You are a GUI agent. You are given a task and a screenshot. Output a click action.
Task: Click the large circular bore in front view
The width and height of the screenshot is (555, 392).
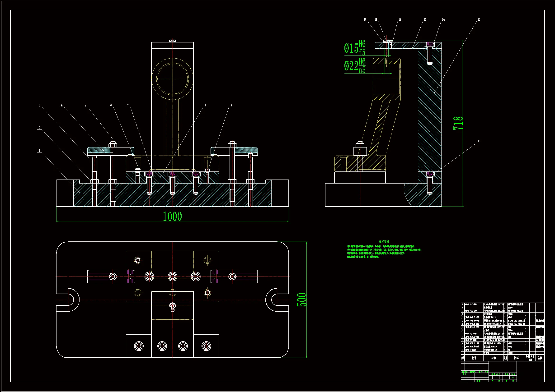172,79
